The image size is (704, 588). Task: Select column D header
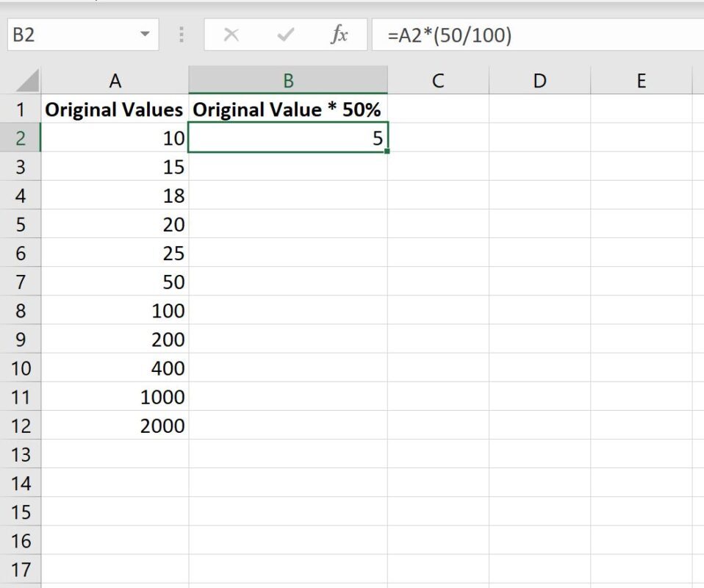tap(539, 81)
